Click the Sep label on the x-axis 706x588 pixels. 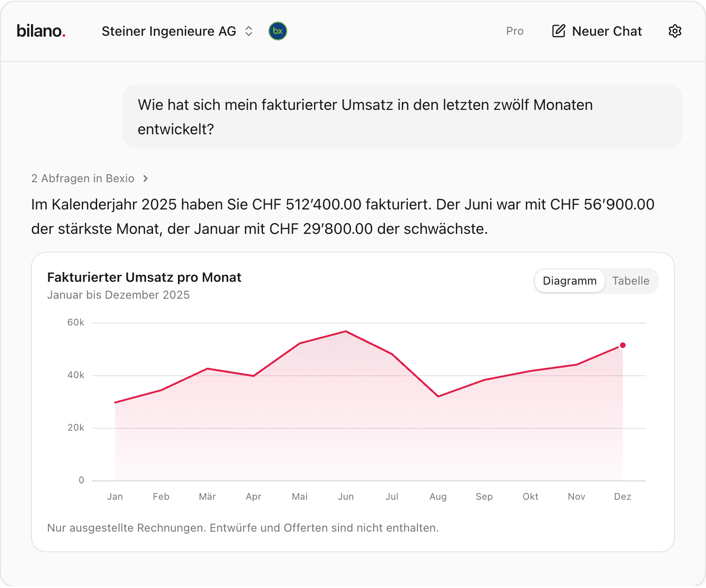coord(484,496)
